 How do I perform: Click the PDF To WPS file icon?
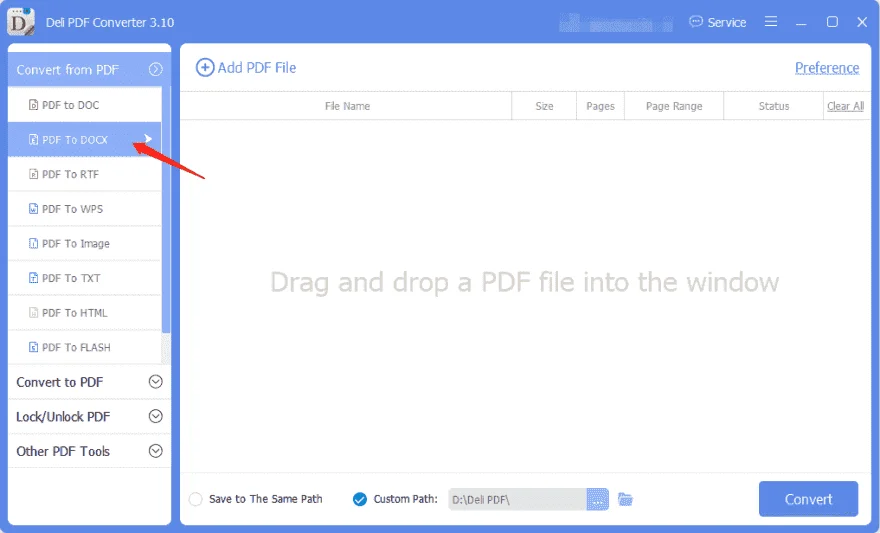[x=33, y=209]
